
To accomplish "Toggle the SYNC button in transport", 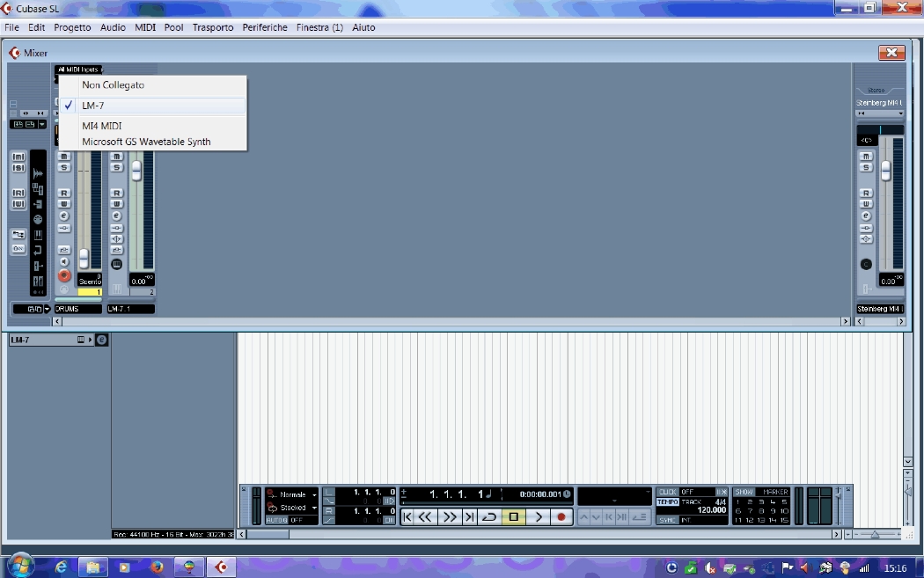I will [668, 520].
